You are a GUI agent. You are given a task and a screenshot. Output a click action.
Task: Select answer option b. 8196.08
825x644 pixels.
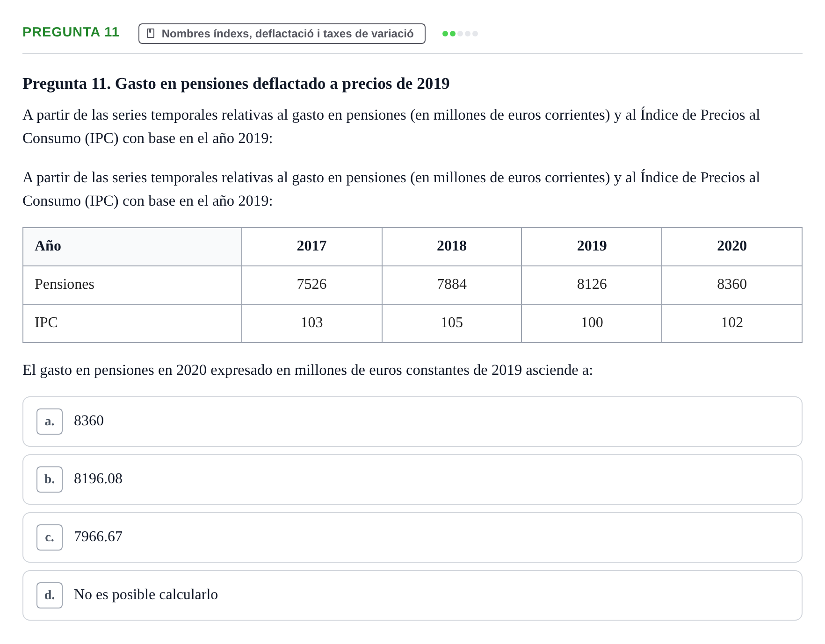412,479
